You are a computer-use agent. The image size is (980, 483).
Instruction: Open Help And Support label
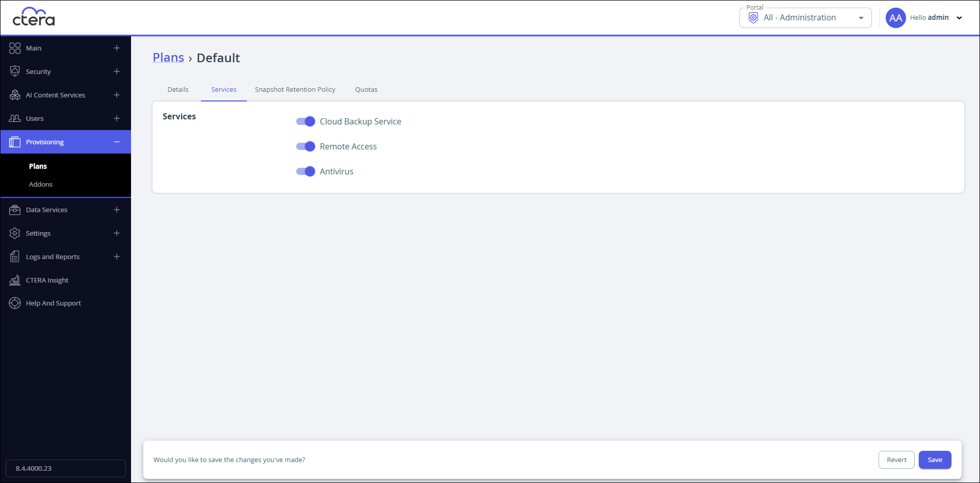click(54, 303)
